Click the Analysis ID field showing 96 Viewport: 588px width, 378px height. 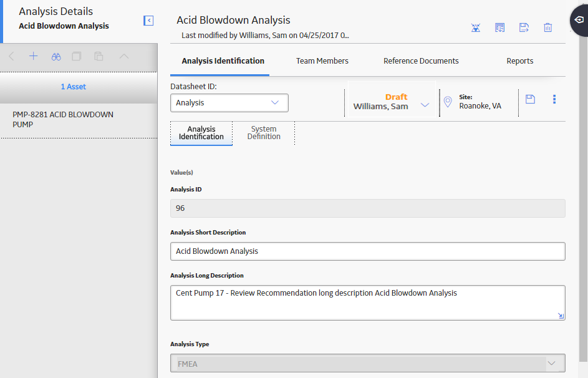coord(367,208)
